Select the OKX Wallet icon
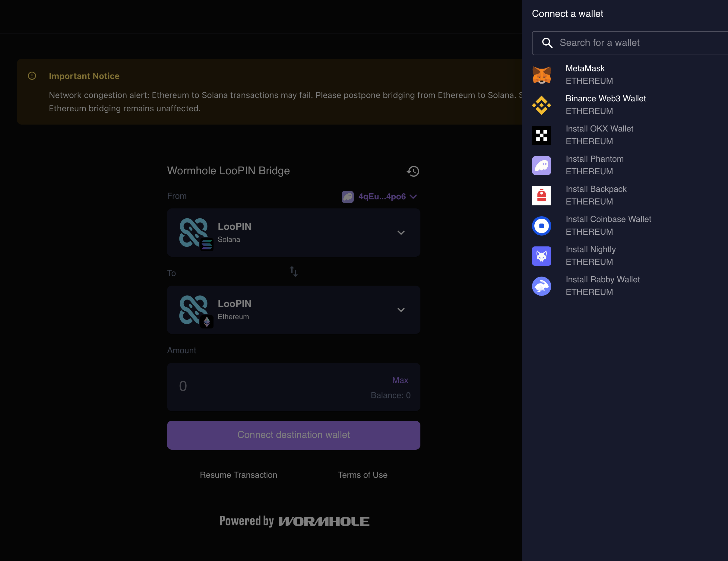This screenshot has height=561, width=728. pos(542,135)
